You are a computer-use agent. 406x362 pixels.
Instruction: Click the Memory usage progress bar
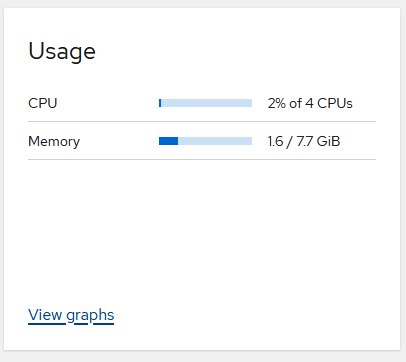coord(205,141)
